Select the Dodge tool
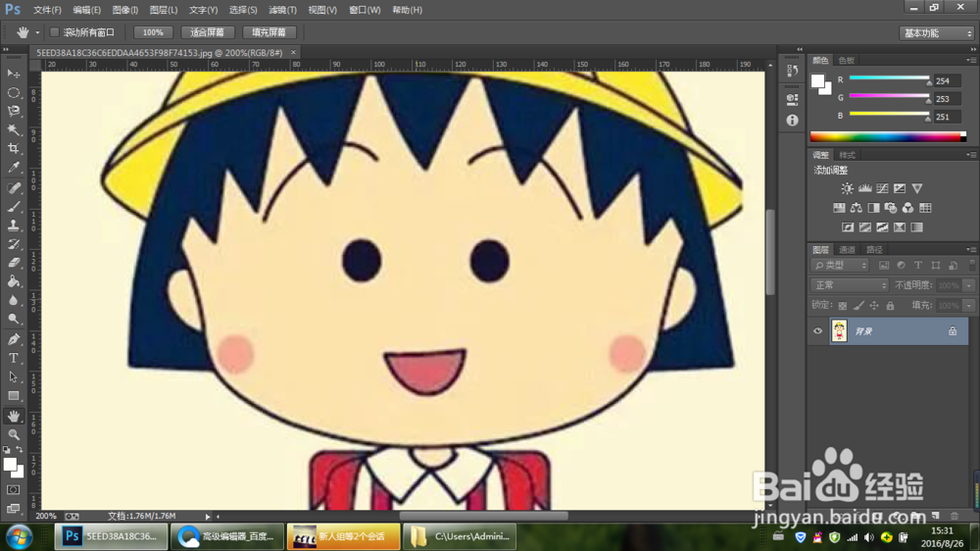The height and width of the screenshot is (551, 980). point(13,319)
